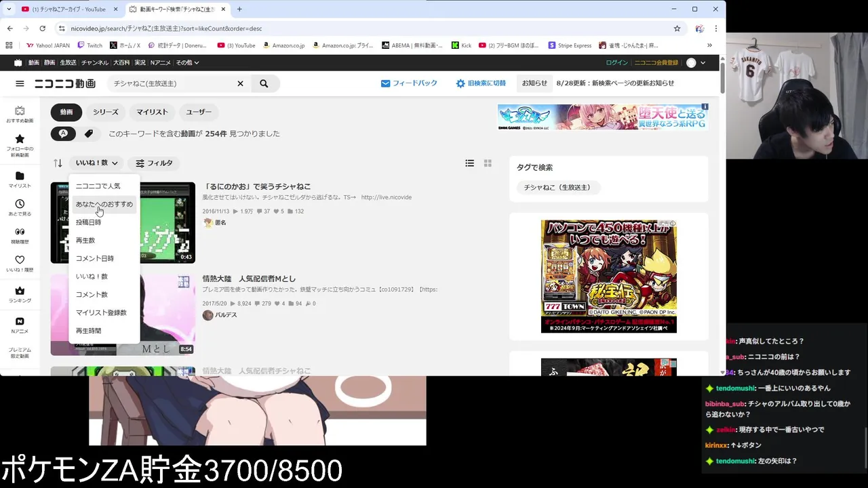Expand the その他 menu in the top bar
868x488 pixels.
point(187,62)
